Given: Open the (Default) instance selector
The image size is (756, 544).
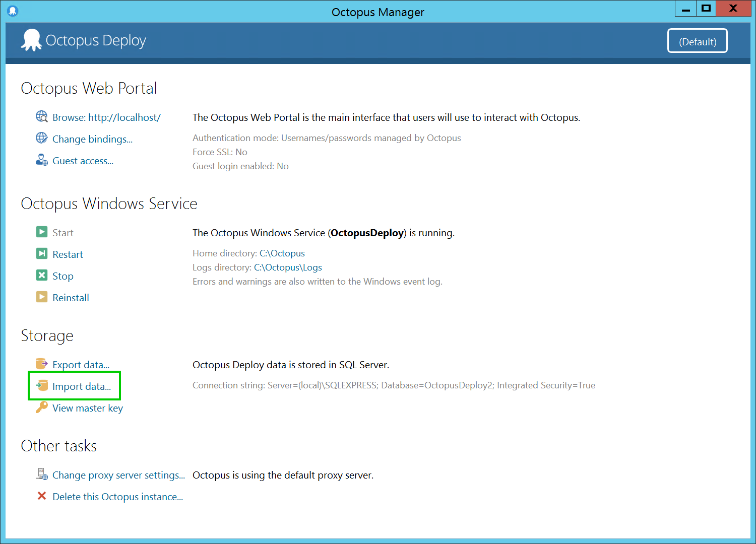Looking at the screenshot, I should [697, 41].
